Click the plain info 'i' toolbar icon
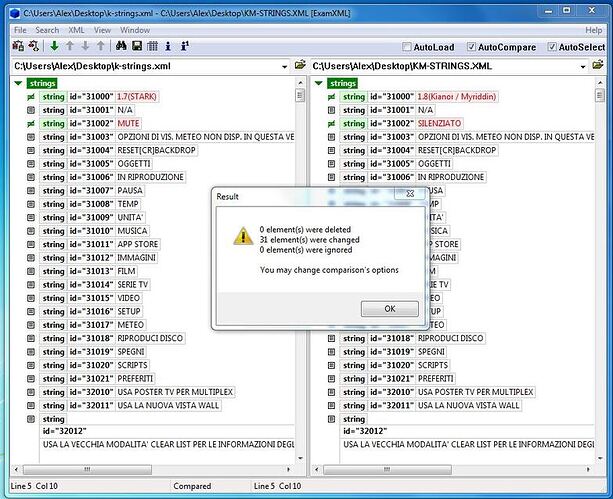Viewport: 613px width, 499px height. click(168, 46)
